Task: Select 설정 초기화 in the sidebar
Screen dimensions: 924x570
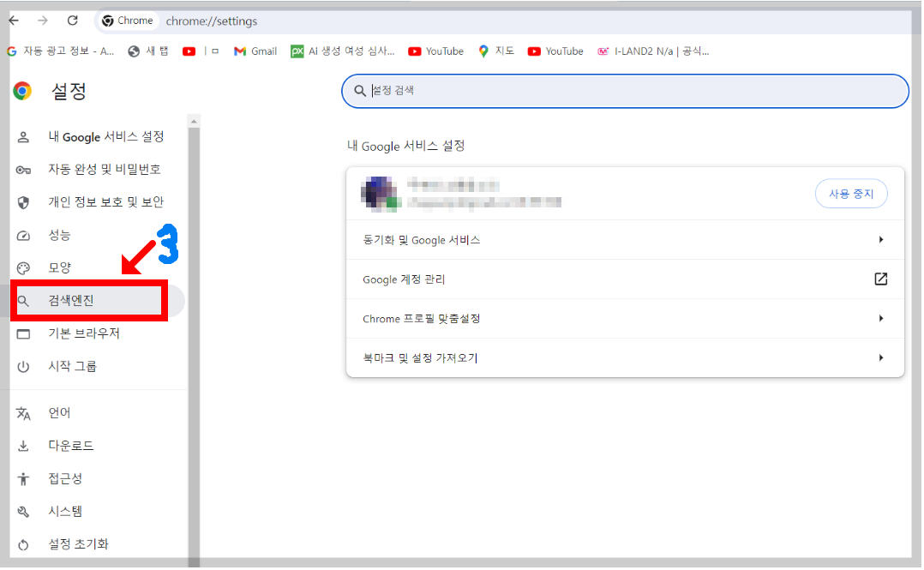Action: tap(75, 544)
